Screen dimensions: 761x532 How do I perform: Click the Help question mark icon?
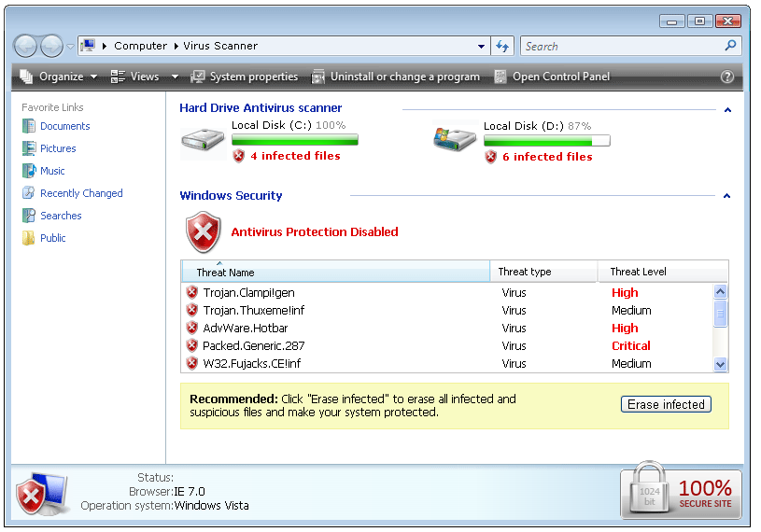[726, 77]
